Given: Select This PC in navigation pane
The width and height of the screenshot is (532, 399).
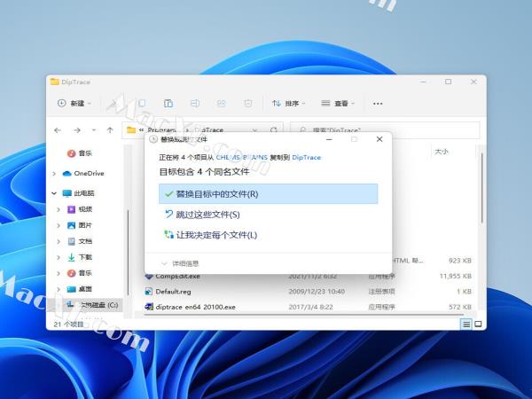Looking at the screenshot, I should [78, 193].
